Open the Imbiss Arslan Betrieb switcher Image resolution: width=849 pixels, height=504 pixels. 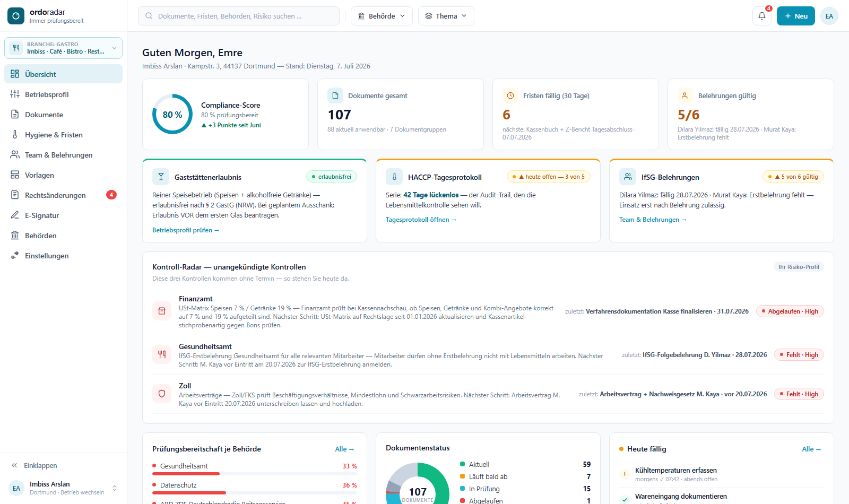63,488
